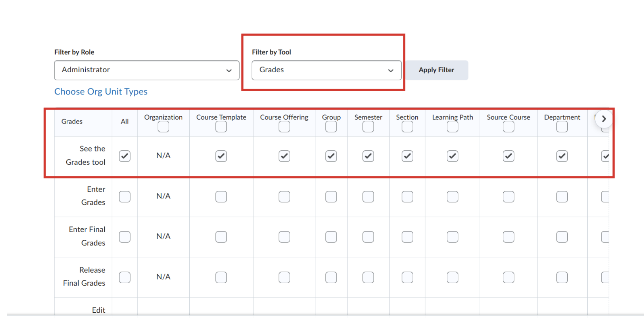Click N/A in Enter Grades Organization cell
Image resolution: width=644 pixels, height=321 pixels.
coord(163,196)
